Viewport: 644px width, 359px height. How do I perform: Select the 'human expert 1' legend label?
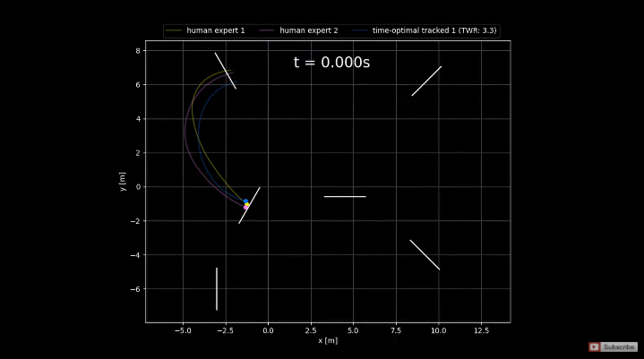(x=216, y=30)
